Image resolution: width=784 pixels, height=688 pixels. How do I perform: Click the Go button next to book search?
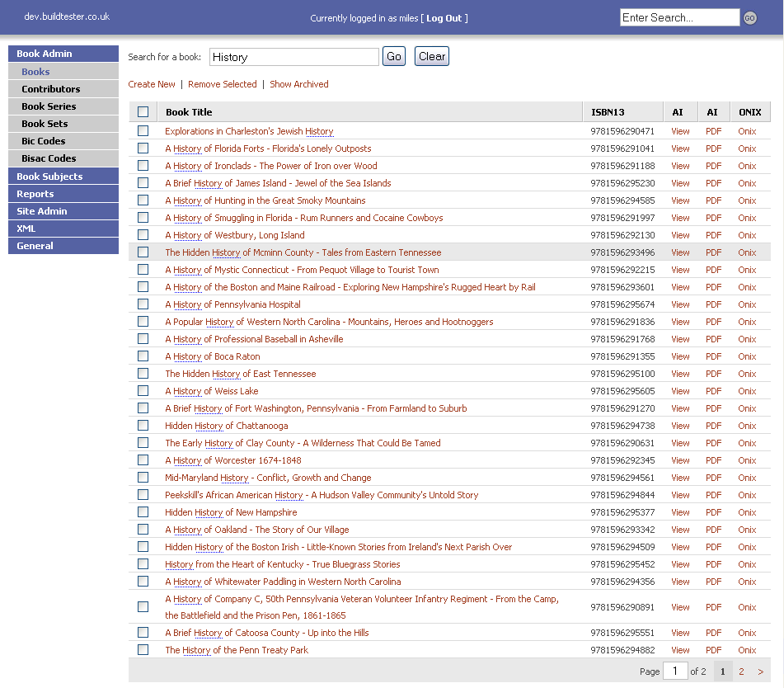point(394,57)
